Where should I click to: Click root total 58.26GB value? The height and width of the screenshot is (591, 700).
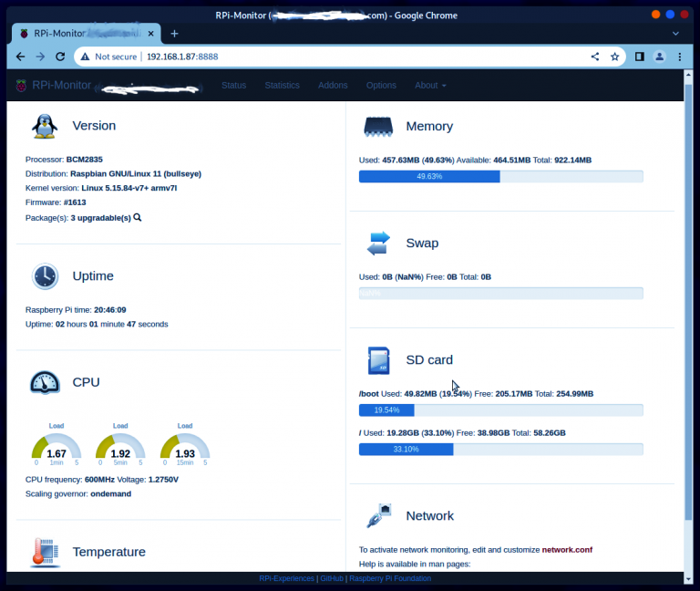549,433
